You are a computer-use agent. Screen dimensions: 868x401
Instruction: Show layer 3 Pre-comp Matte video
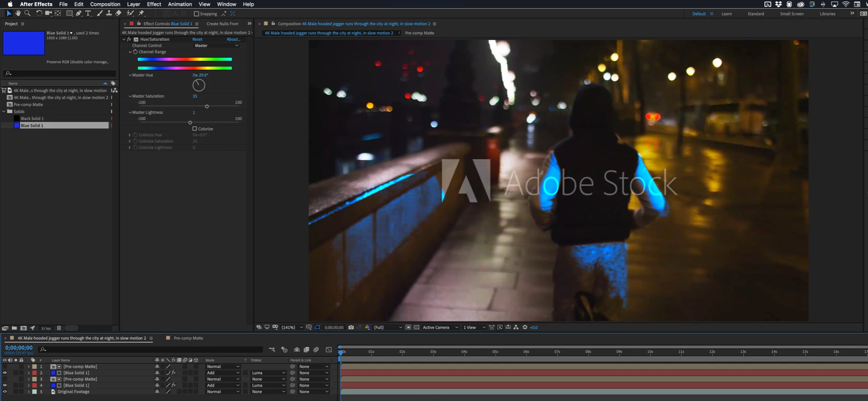tap(5, 379)
